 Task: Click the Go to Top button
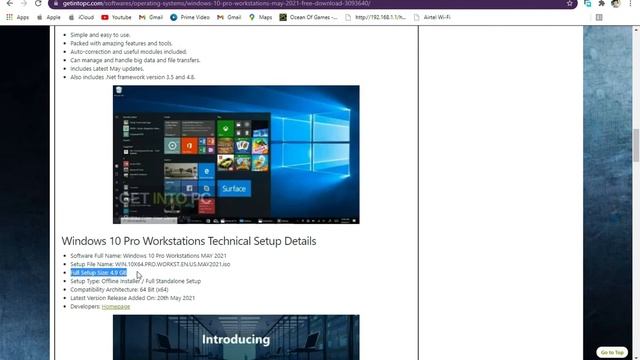(612, 352)
